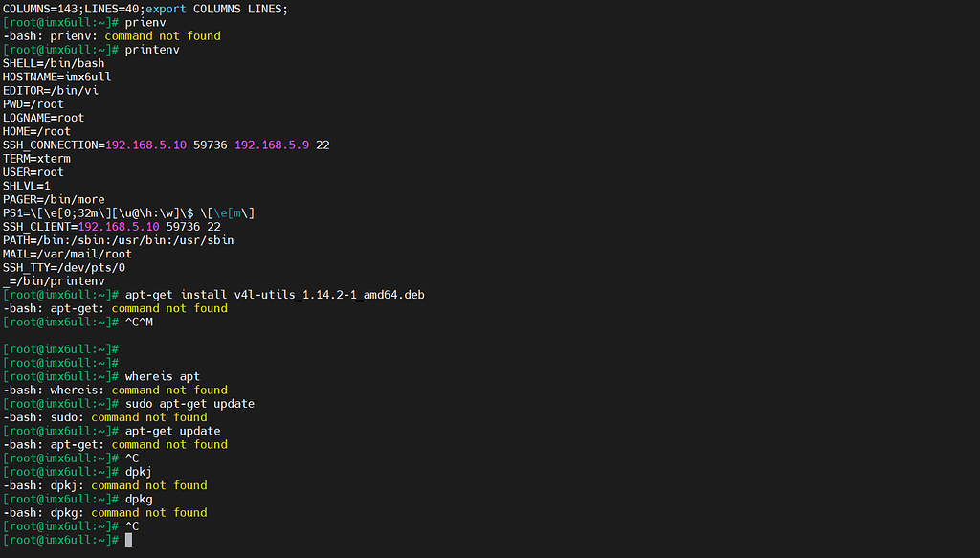Select the SHELL=/bin/bash line

point(54,63)
